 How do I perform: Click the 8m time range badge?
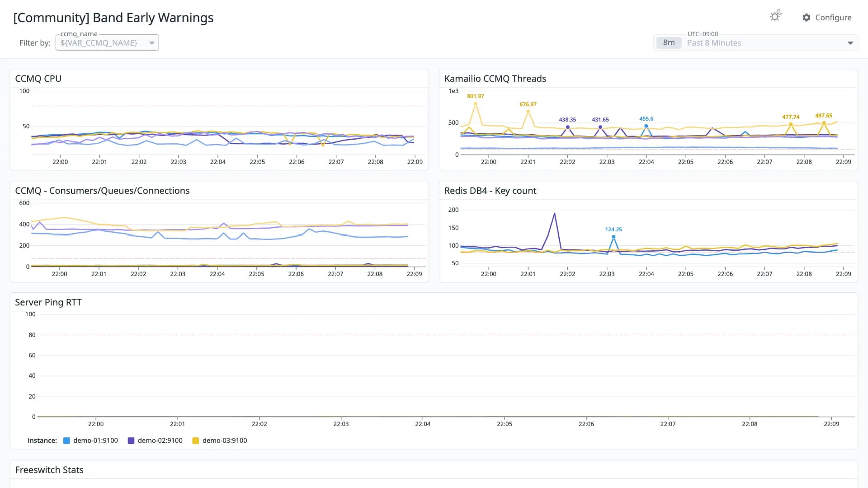point(669,43)
